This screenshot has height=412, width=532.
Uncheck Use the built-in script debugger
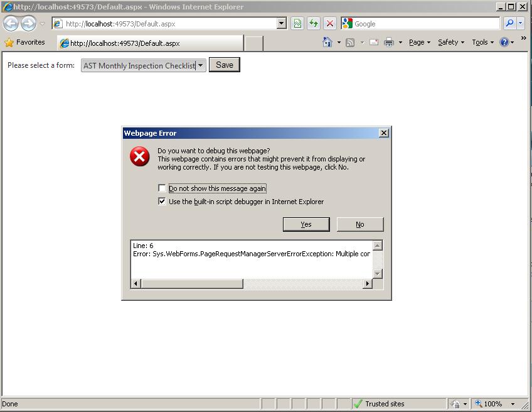point(162,201)
